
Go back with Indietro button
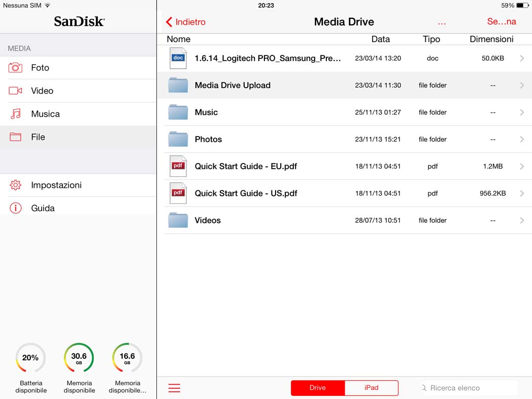[x=186, y=22]
